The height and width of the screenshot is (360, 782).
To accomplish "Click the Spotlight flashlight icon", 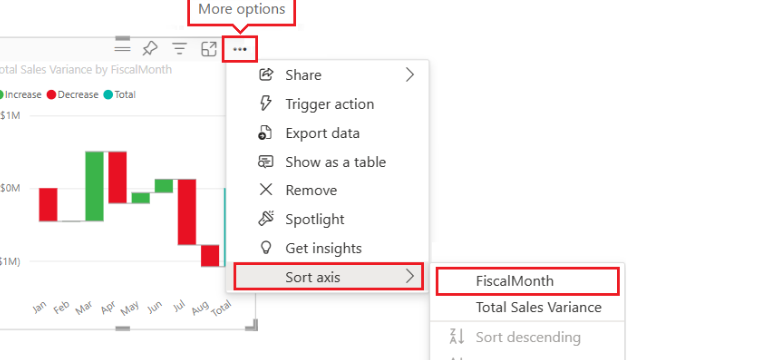I will point(266,218).
